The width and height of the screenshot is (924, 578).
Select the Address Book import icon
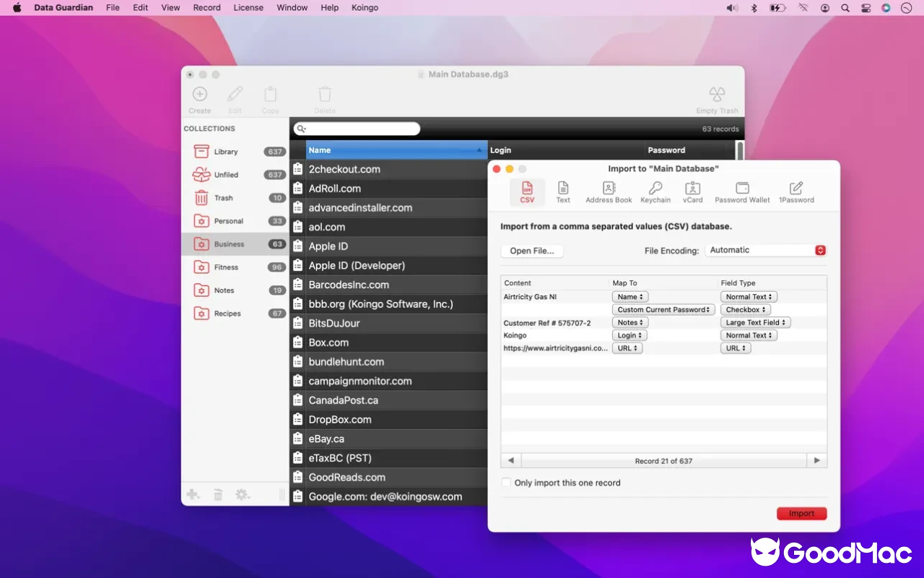pos(609,189)
